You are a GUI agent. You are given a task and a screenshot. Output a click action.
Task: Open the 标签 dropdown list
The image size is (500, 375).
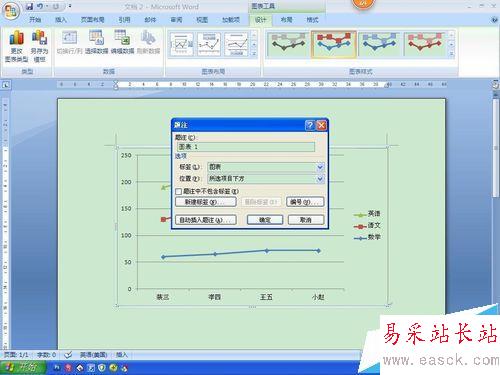320,167
